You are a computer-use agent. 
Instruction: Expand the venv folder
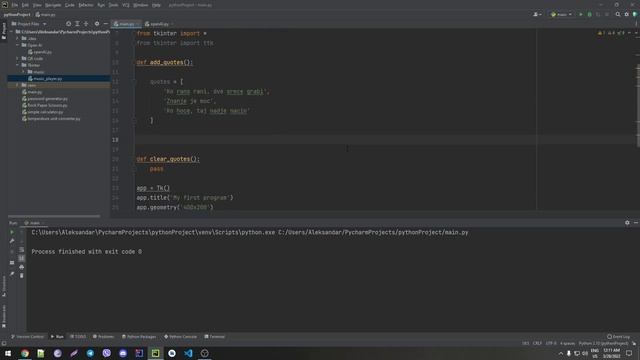click(x=18, y=85)
